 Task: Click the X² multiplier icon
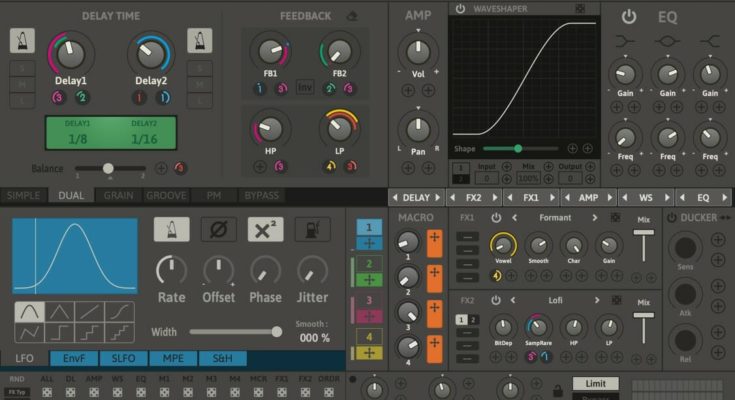coord(265,230)
